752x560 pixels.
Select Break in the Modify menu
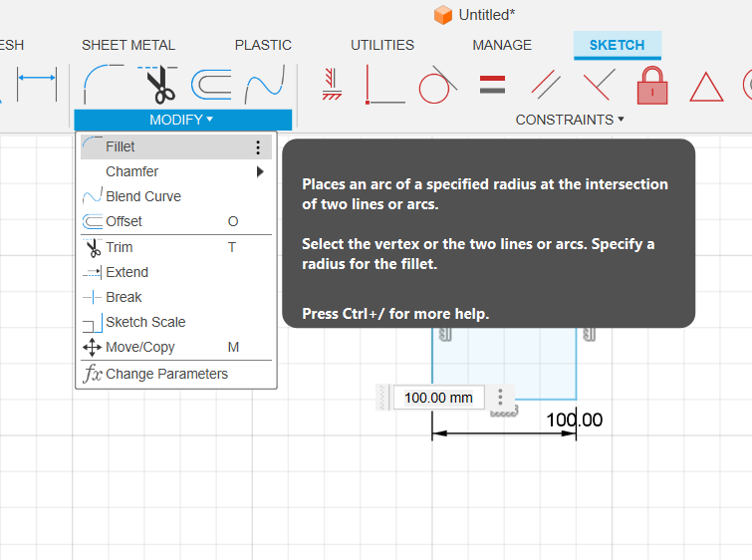point(176,297)
